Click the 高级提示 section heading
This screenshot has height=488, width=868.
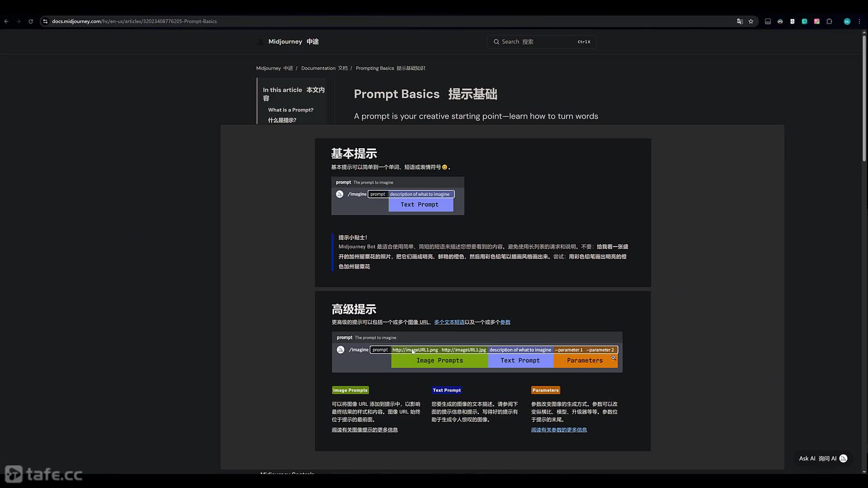(354, 310)
